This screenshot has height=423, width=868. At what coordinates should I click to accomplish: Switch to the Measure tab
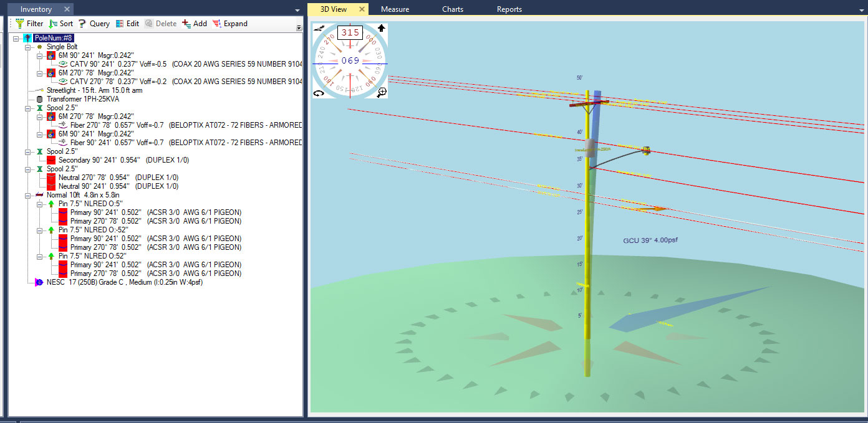(x=395, y=9)
